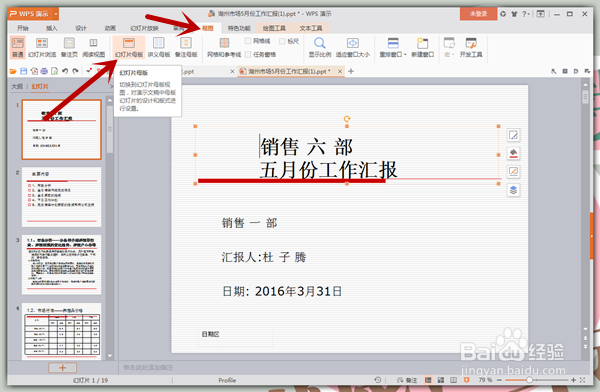600x392 pixels.
Task: Open the Insert (插入) ribbon tab
Action: click(52, 28)
